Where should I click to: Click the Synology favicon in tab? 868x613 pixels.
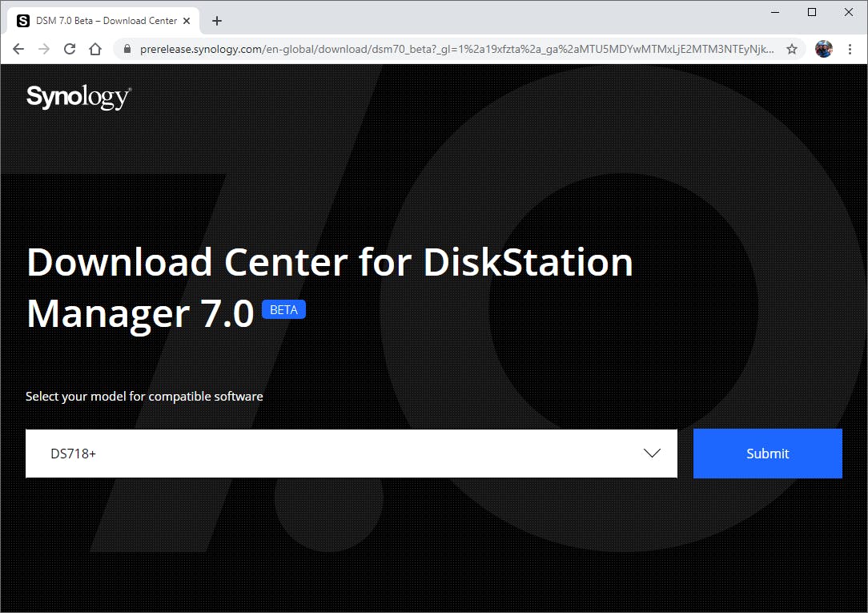point(23,21)
